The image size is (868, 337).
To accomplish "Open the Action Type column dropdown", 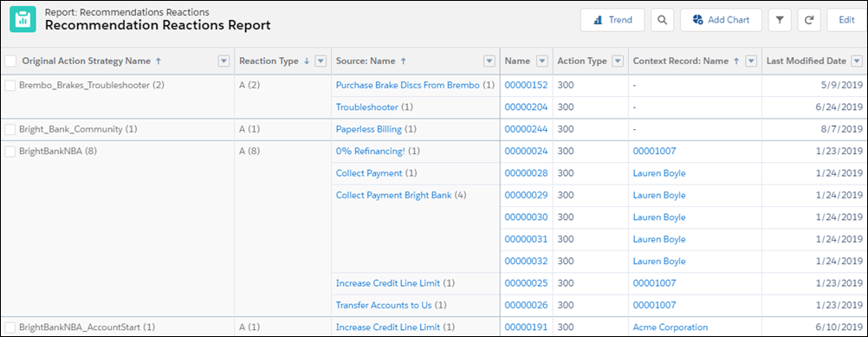I will (x=619, y=62).
